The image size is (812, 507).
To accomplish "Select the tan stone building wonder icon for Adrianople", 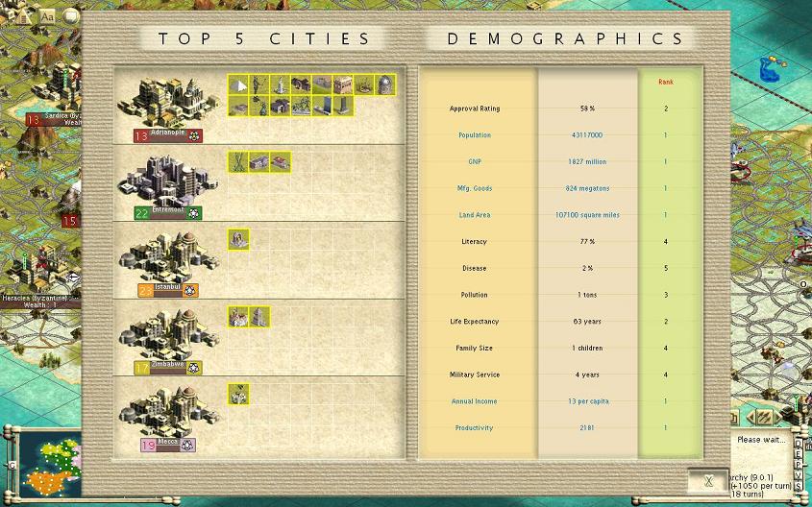I will click(343, 84).
